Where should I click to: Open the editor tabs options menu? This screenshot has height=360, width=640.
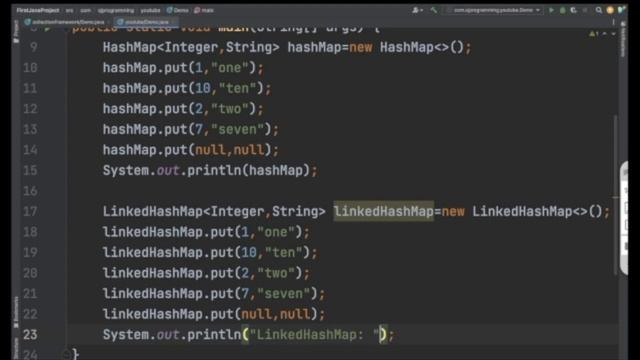point(613,22)
